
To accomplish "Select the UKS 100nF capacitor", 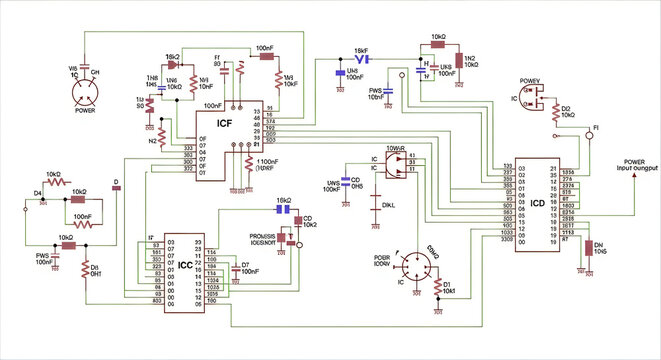I will click(x=433, y=67).
